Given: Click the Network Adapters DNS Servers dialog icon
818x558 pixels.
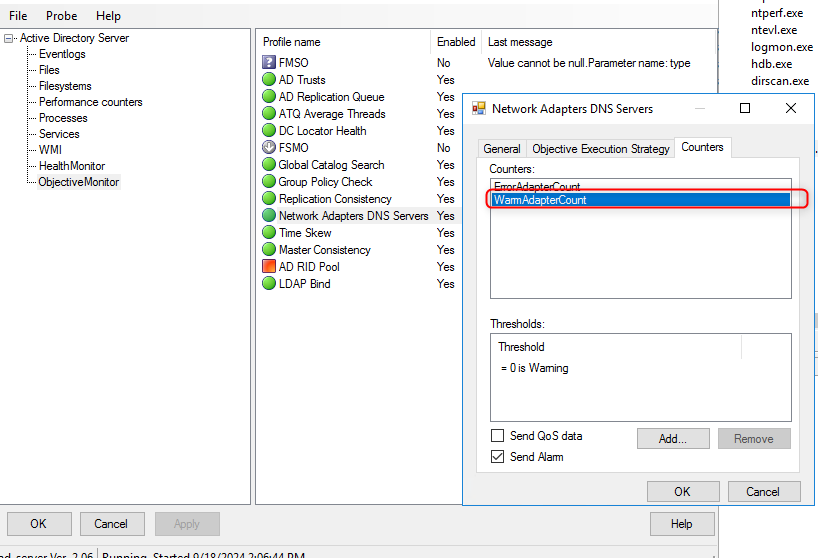Looking at the screenshot, I should [x=479, y=108].
